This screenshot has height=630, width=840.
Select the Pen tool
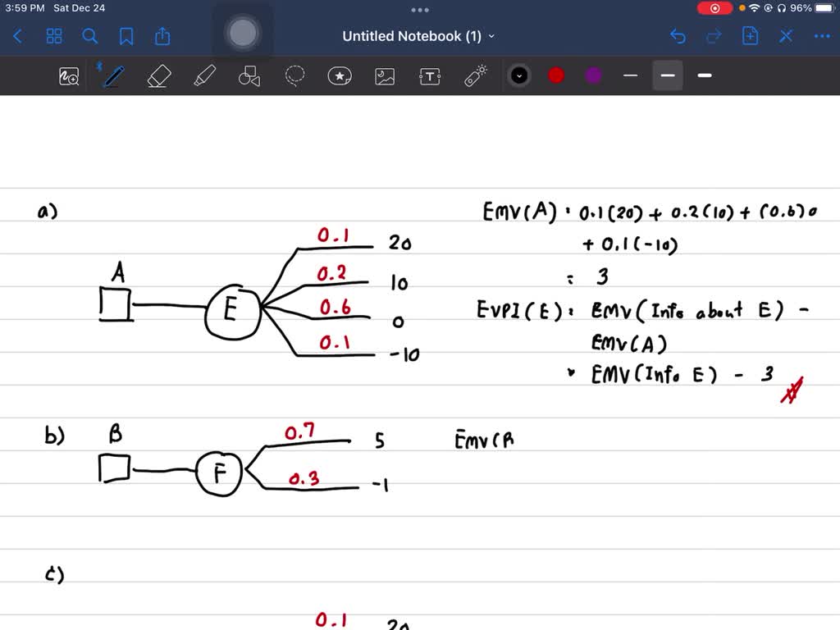(x=113, y=76)
